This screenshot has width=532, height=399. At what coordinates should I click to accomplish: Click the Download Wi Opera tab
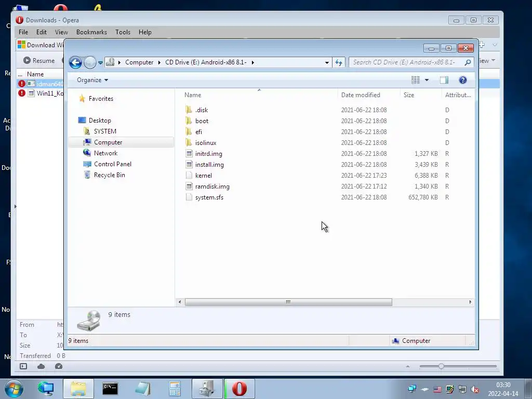tap(40, 45)
